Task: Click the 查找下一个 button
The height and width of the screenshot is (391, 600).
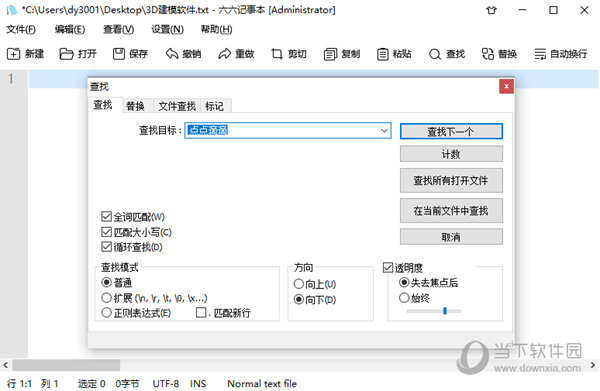Action: pyautogui.click(x=451, y=132)
